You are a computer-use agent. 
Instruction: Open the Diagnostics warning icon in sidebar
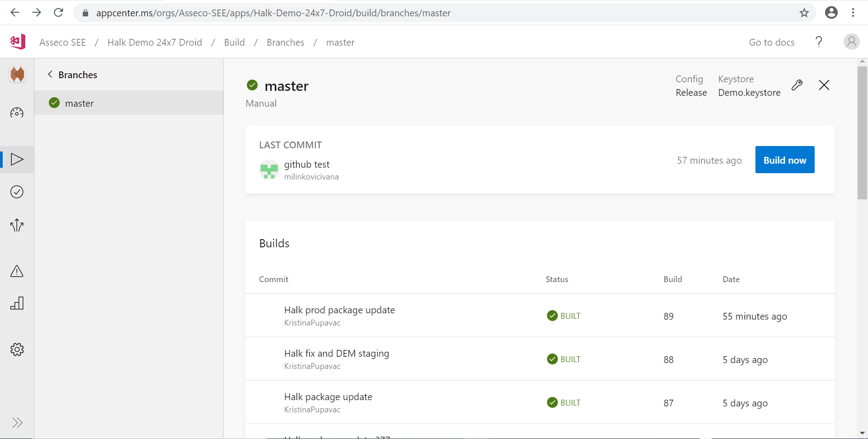17,271
